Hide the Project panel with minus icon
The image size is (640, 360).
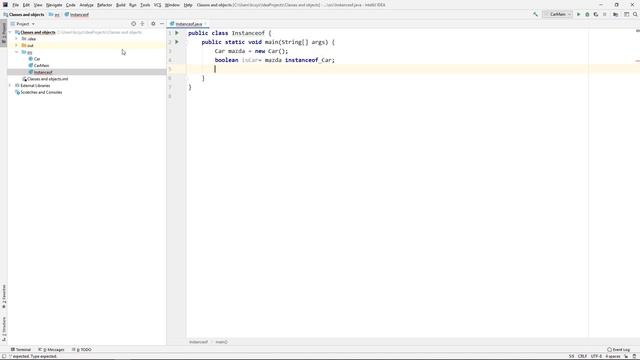click(x=162, y=24)
